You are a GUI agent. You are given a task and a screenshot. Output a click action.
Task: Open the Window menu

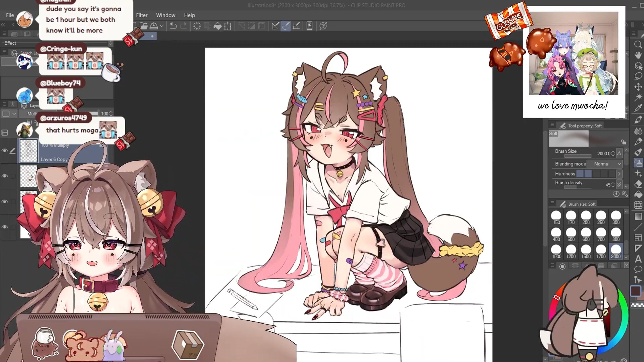166,15
